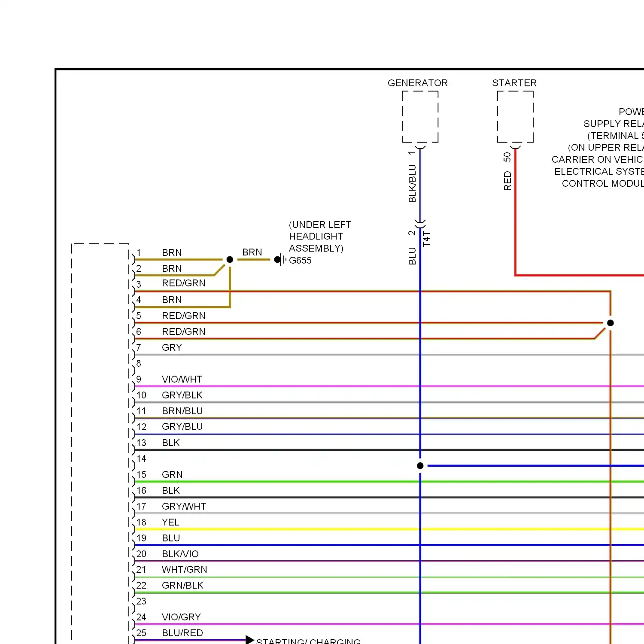Screen dimensions: 644x644
Task: Click the yellow wire from pin 18
Action: click(389, 529)
